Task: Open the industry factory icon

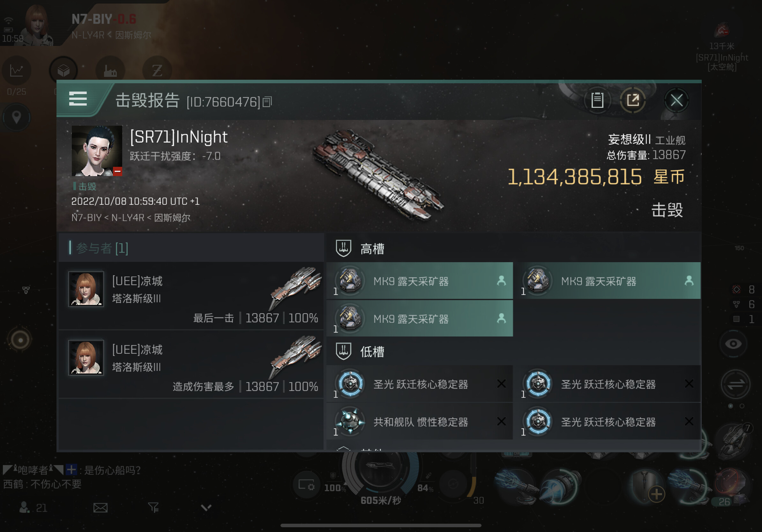Action: tap(110, 70)
